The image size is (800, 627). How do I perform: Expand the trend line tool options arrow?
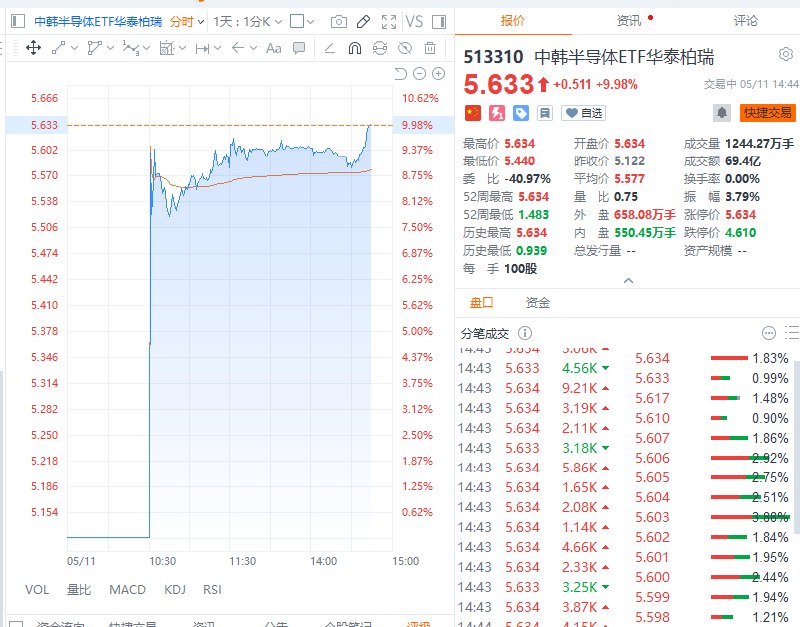pyautogui.click(x=74, y=48)
